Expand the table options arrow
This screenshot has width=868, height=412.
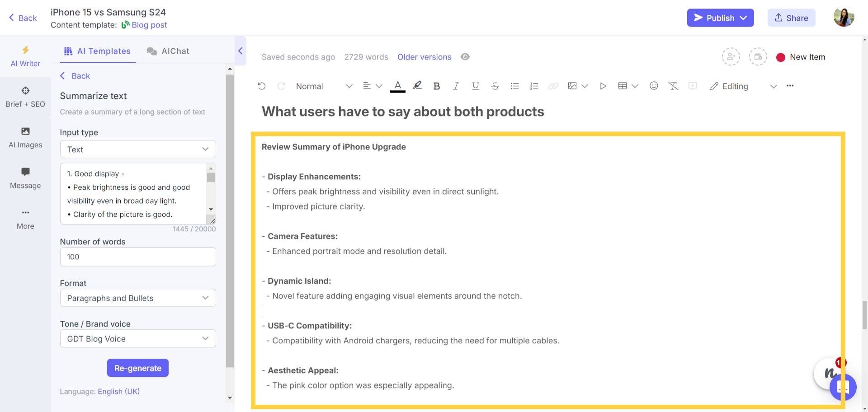[635, 86]
